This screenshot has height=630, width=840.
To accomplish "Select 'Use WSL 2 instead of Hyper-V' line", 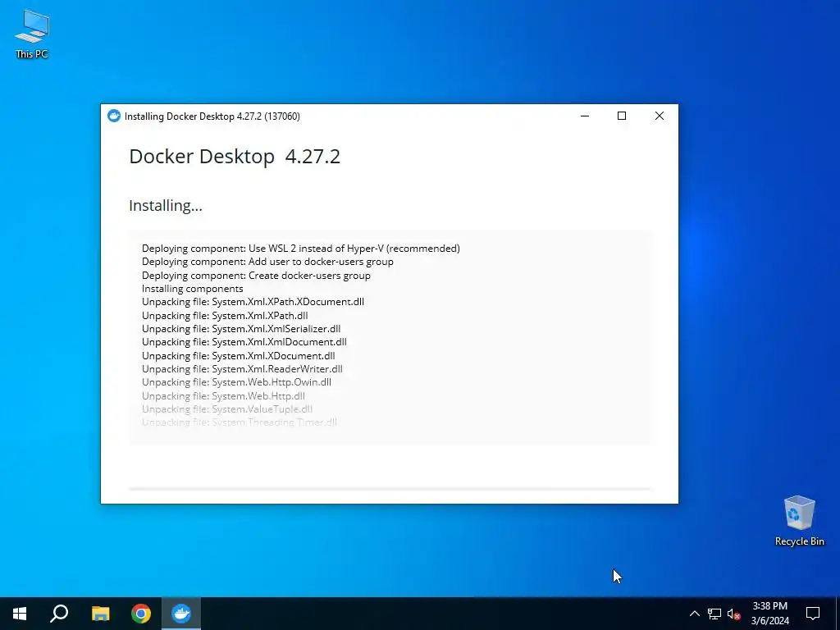I will 301,248.
